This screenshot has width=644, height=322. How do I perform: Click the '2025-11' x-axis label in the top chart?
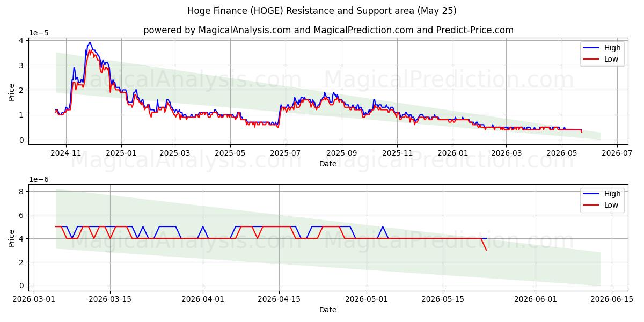[x=397, y=153]
